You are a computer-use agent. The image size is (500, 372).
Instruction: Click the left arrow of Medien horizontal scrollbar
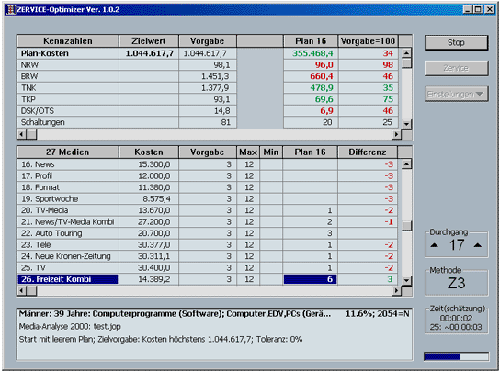(x=22, y=291)
